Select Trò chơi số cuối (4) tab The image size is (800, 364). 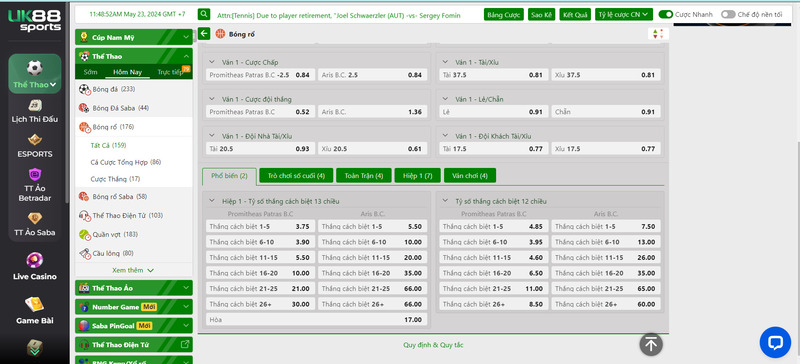[296, 176]
